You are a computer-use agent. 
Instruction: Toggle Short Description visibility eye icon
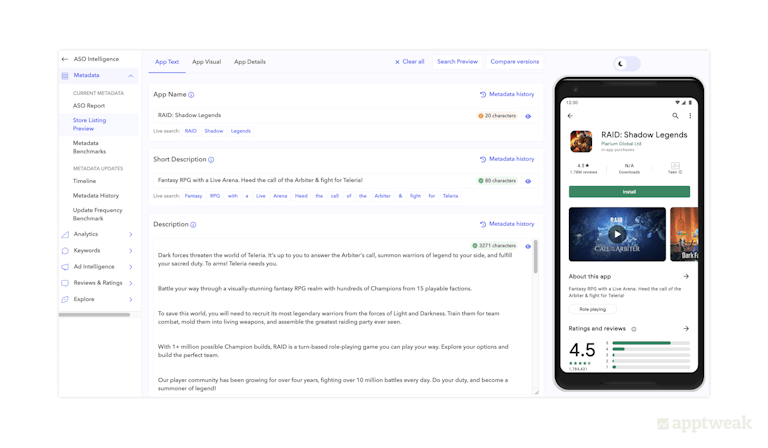pyautogui.click(x=528, y=181)
